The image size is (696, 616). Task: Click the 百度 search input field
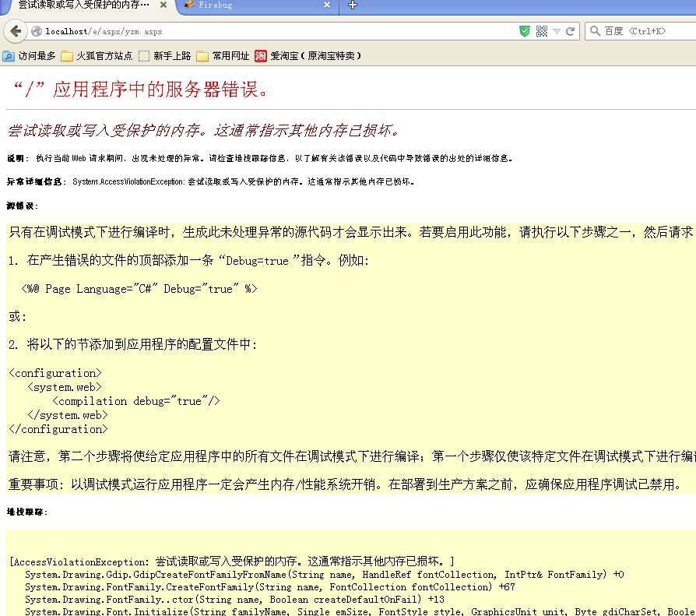point(646,31)
